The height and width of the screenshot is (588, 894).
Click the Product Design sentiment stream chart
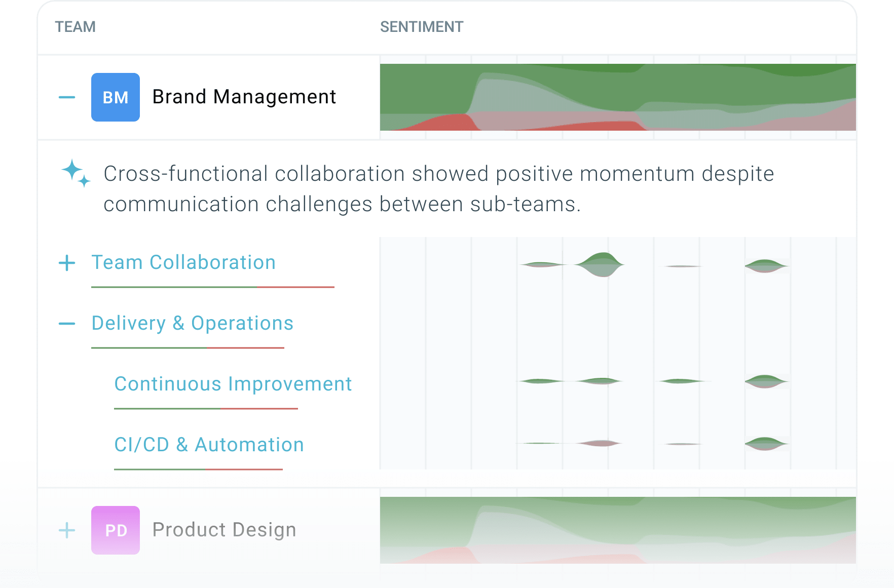click(x=618, y=530)
